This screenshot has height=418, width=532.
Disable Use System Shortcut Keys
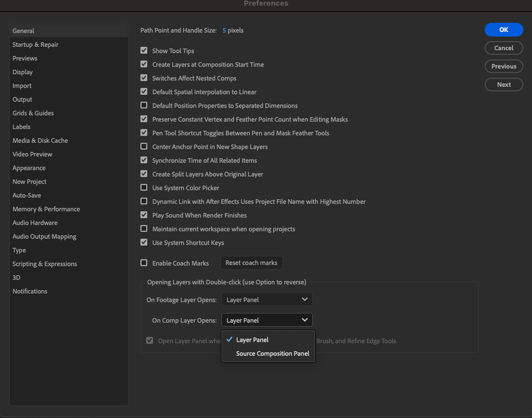[x=144, y=242]
